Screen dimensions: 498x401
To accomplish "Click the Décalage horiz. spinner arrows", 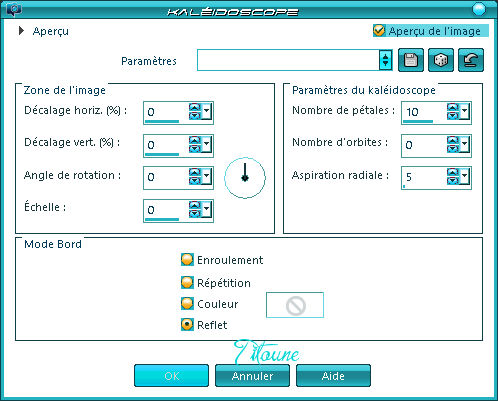I will point(195,111).
